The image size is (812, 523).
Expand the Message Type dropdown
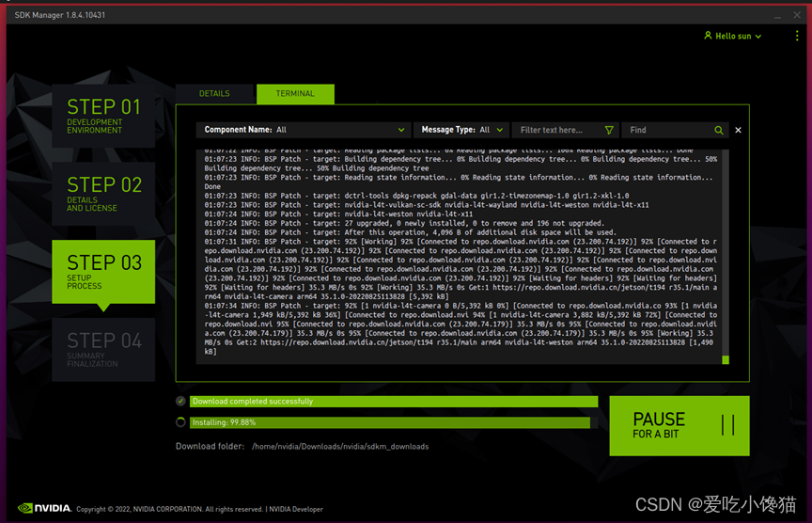pos(461,130)
